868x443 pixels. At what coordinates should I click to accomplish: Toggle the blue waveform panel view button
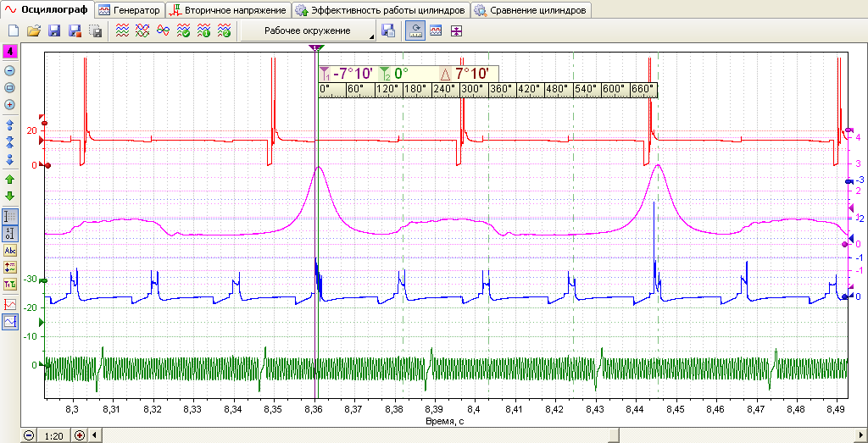pos(436,31)
